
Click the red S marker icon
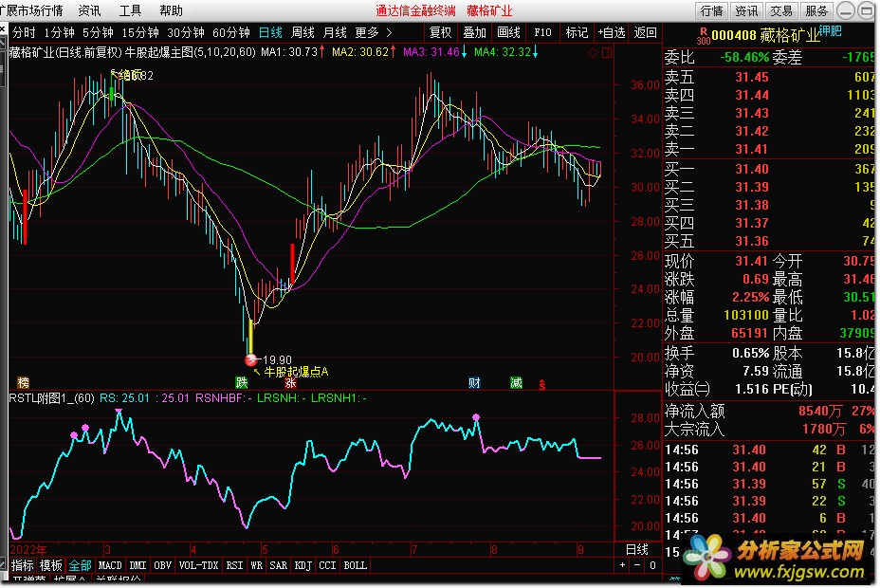click(542, 385)
